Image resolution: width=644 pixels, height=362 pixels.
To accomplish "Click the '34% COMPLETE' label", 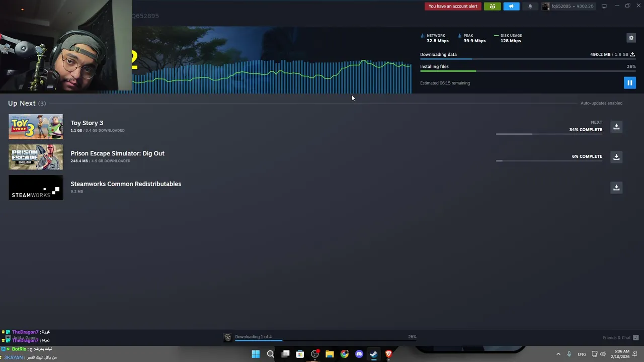I will point(586,130).
